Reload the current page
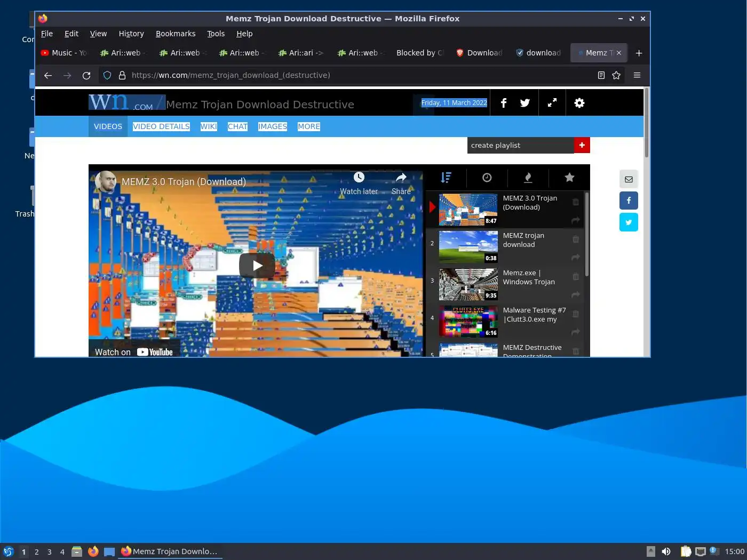This screenshot has height=560, width=747. click(x=86, y=75)
